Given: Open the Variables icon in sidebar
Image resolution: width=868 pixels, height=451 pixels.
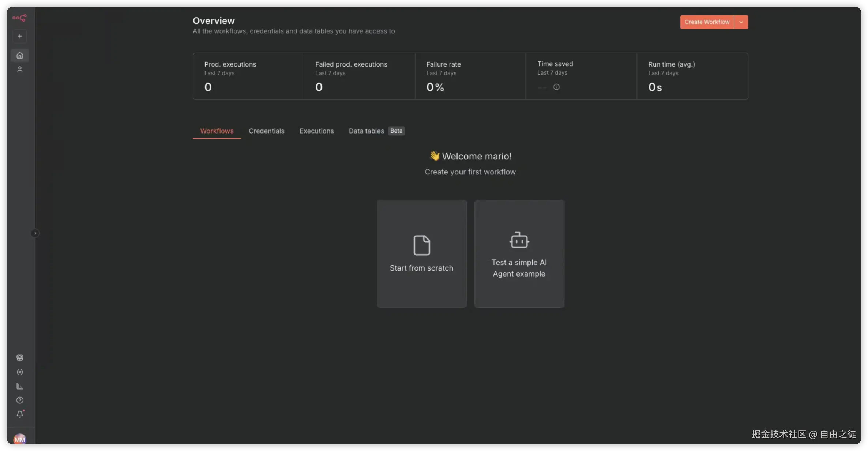Looking at the screenshot, I should coord(20,372).
